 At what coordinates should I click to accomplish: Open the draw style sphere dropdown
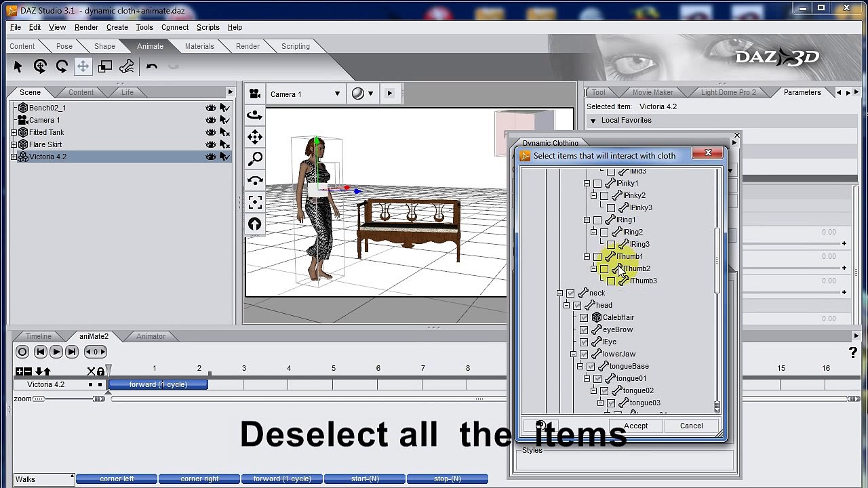[x=363, y=94]
